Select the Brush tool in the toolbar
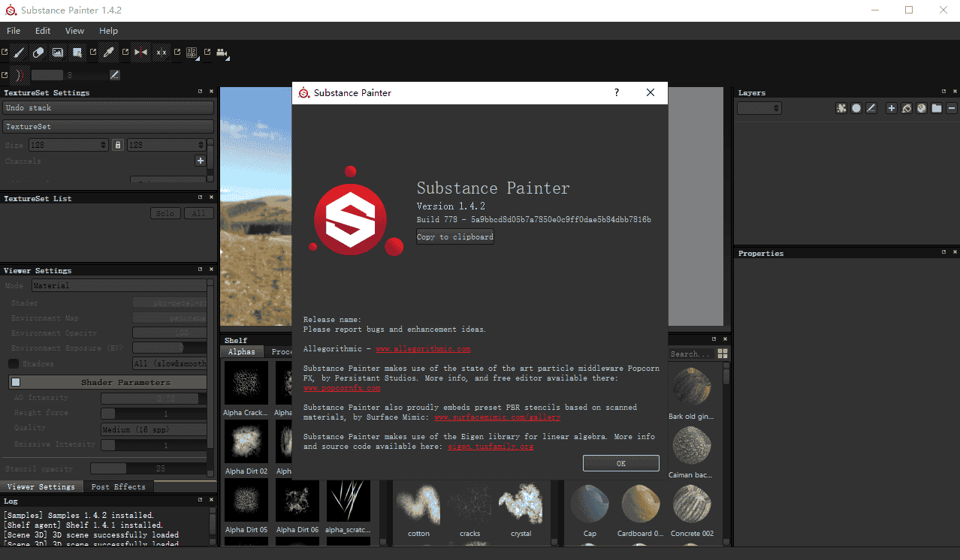960x560 pixels. coord(18,53)
